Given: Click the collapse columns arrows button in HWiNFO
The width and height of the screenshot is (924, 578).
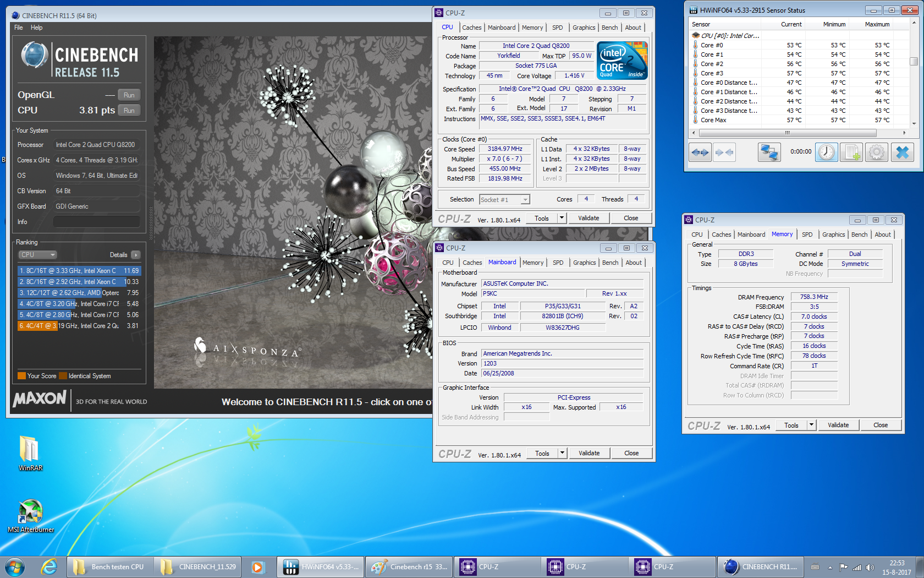Looking at the screenshot, I should coord(724,152).
